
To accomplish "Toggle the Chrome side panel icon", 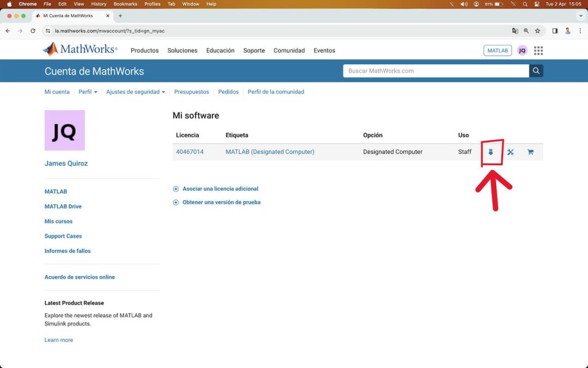I will pos(555,31).
